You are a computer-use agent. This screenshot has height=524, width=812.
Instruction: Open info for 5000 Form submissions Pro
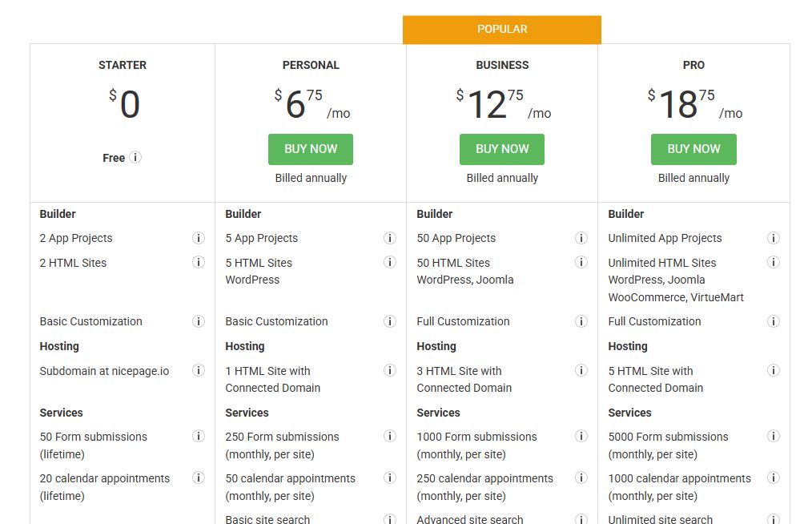(x=774, y=436)
